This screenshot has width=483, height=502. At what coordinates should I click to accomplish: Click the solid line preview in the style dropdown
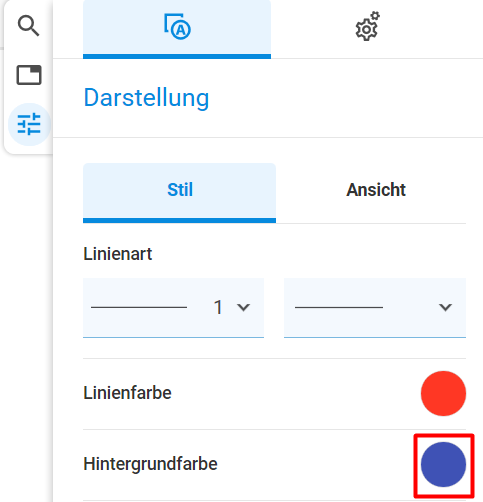point(339,307)
